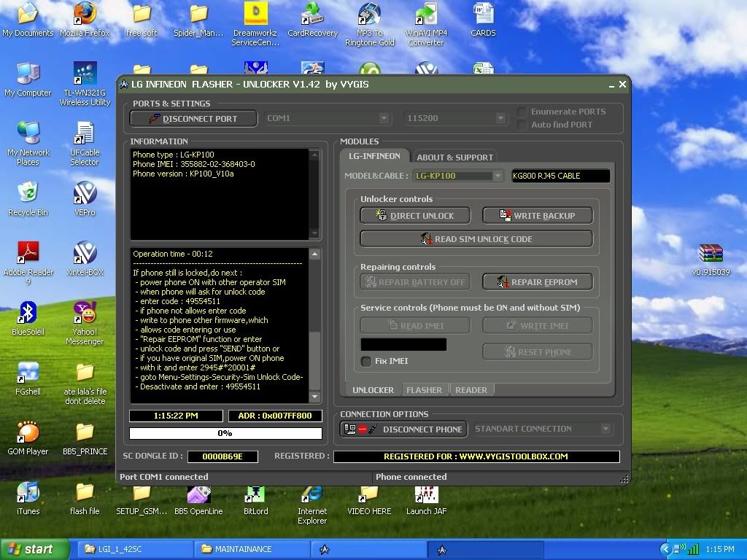Select the UFCable Selector shortcut
Viewport: 747px width, 560px height.
tap(85, 144)
